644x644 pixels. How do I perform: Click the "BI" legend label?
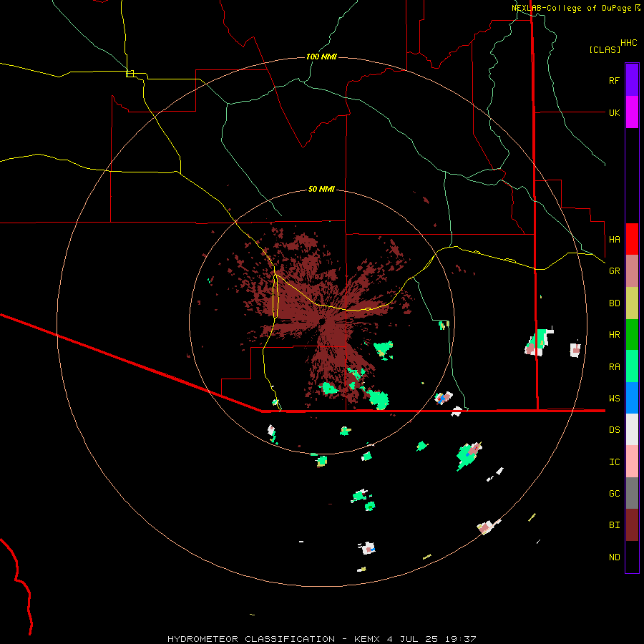coord(614,525)
